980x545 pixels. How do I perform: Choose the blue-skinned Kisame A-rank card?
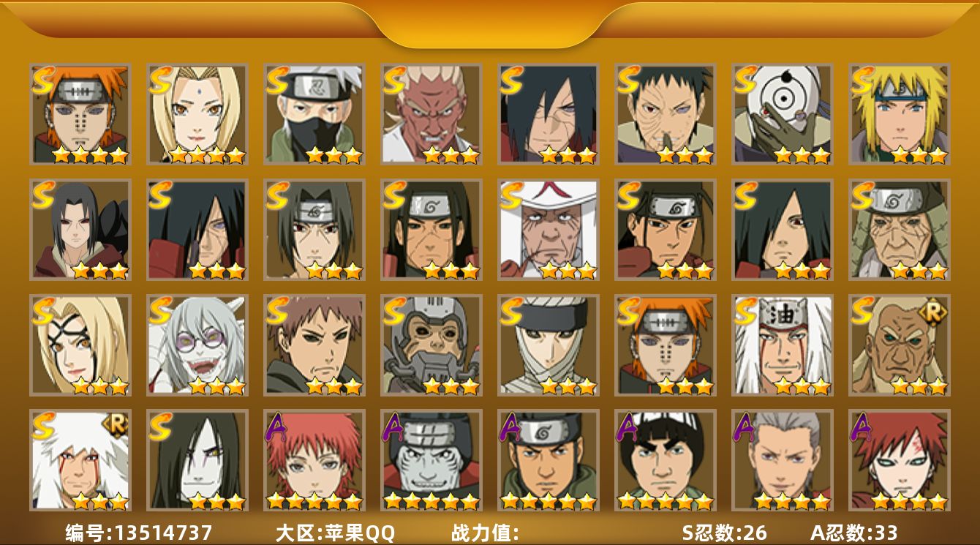point(431,461)
